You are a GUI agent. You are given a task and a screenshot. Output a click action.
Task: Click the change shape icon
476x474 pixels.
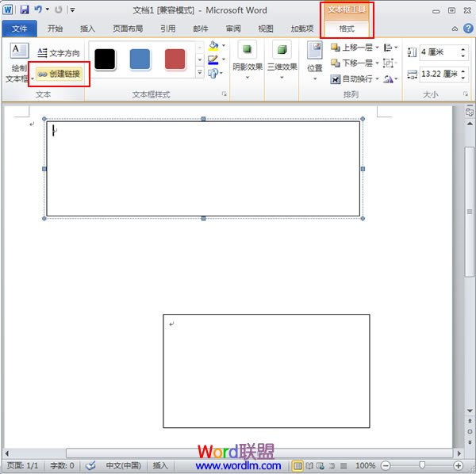click(x=213, y=73)
